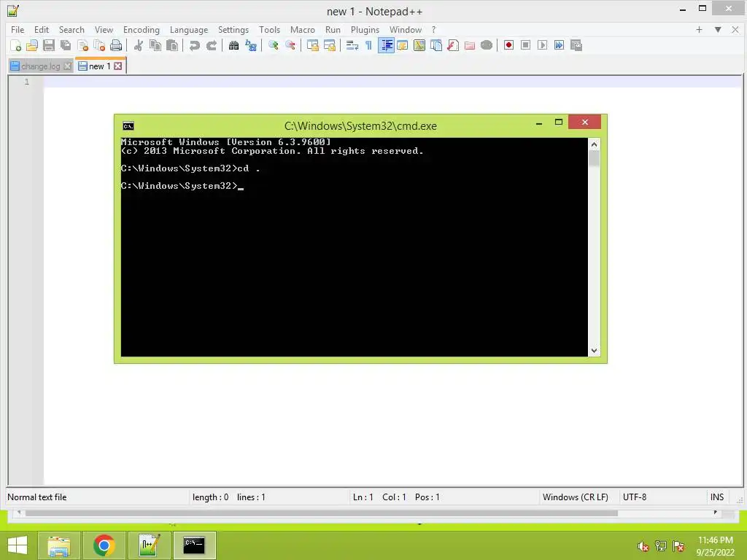Toggle Word Wrap toolbar icon
747x560 pixels.
pos(352,45)
